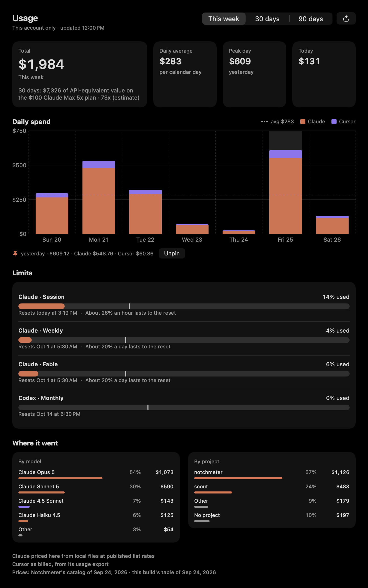Screen dimensions: 368x588
Task: Click the pin icon beside yesterday summary
Action: pyautogui.click(x=15, y=254)
